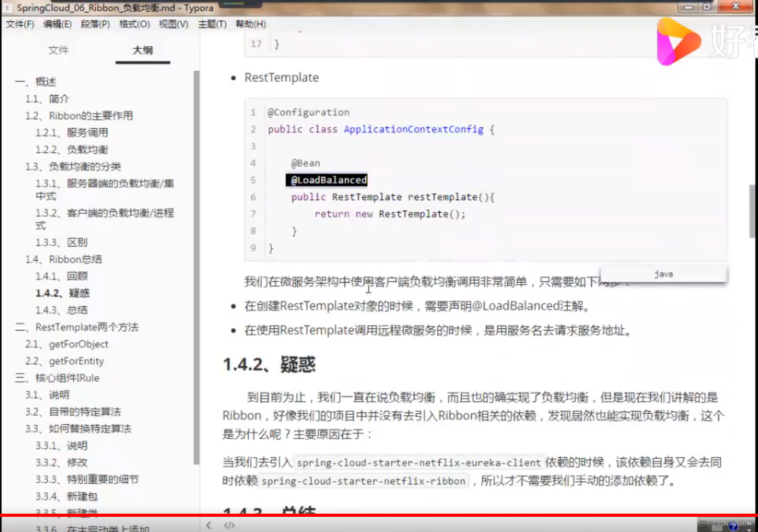Viewport: 758px width, 532px height.
Task: Open outline item 三、核心组件IRule
Action: [57, 378]
